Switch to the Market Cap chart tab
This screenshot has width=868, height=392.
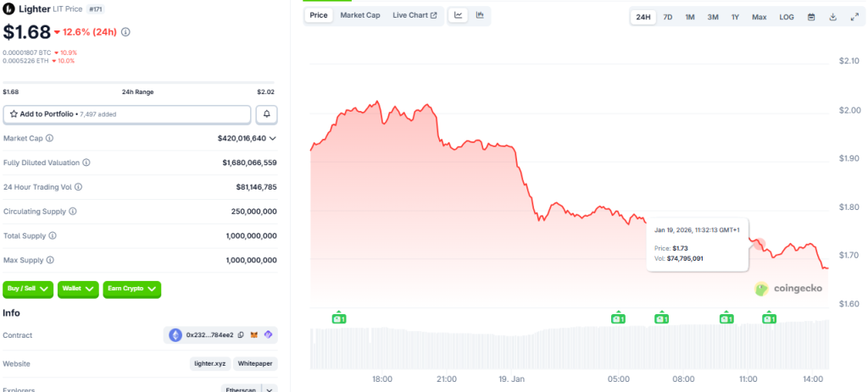pos(360,15)
